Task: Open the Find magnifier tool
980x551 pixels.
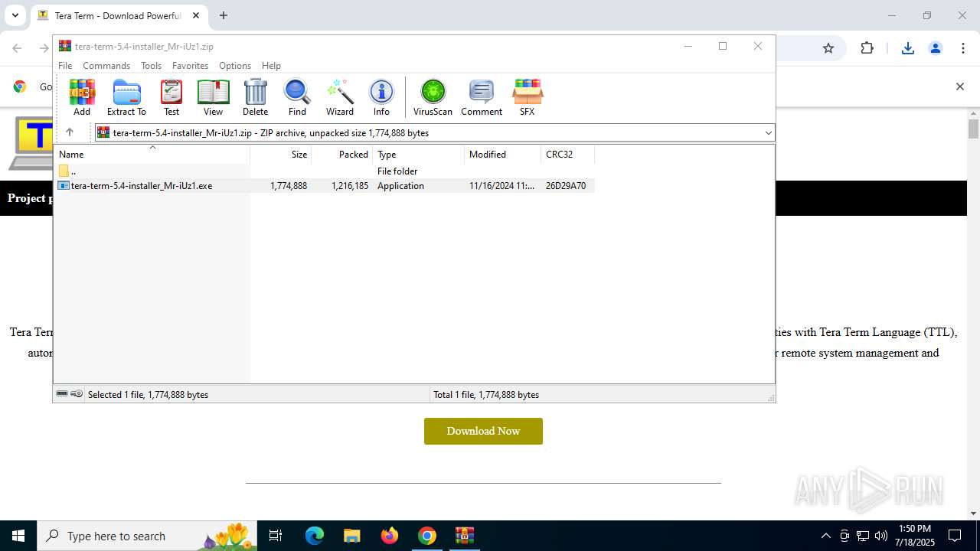Action: [x=297, y=97]
